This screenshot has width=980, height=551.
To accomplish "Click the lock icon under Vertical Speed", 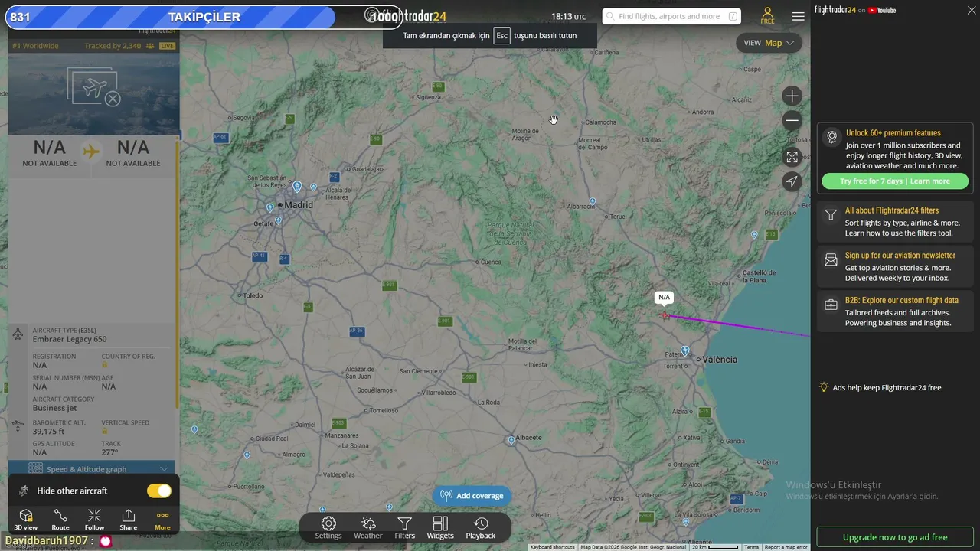I will click(x=105, y=432).
